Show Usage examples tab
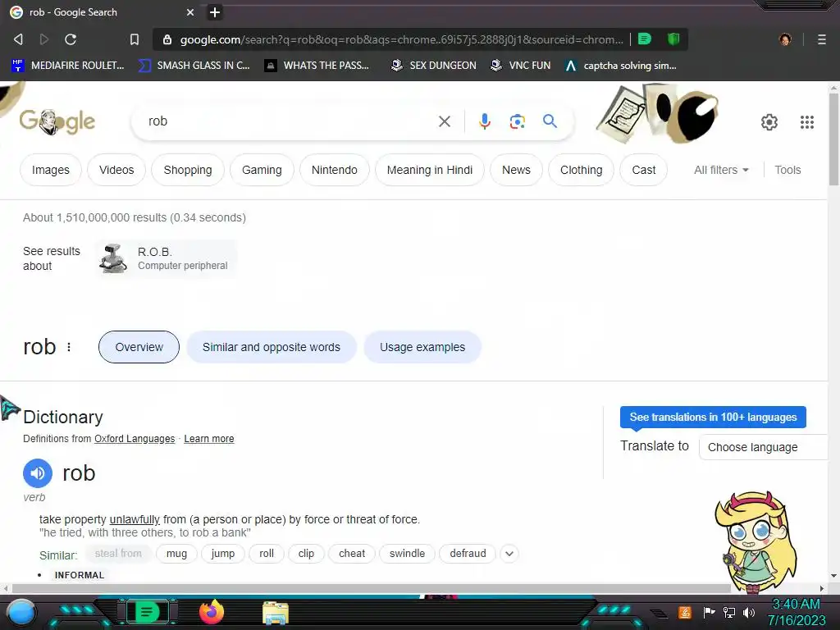840x630 pixels. click(422, 347)
